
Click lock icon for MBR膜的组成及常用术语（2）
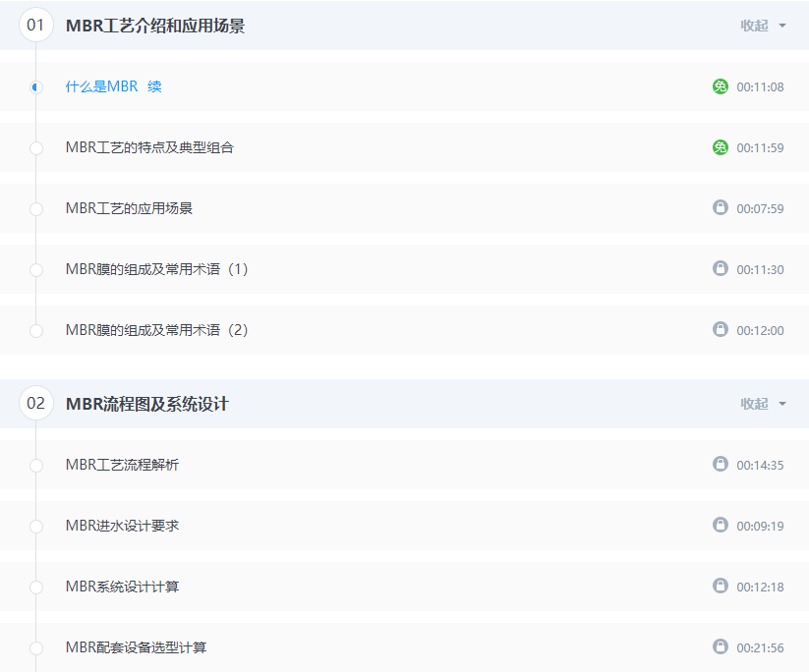(721, 329)
